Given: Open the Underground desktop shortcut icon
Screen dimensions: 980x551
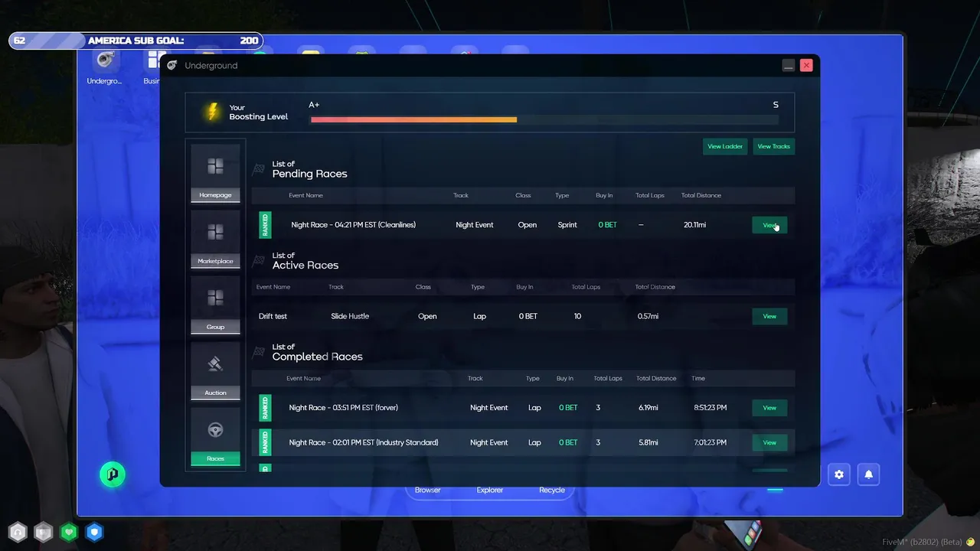Looking at the screenshot, I should (x=104, y=60).
